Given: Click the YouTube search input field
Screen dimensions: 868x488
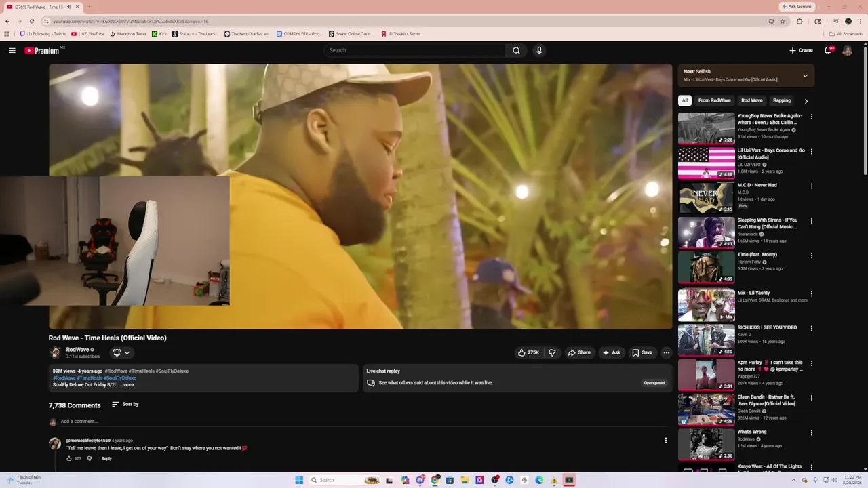Looking at the screenshot, I should tap(415, 50).
